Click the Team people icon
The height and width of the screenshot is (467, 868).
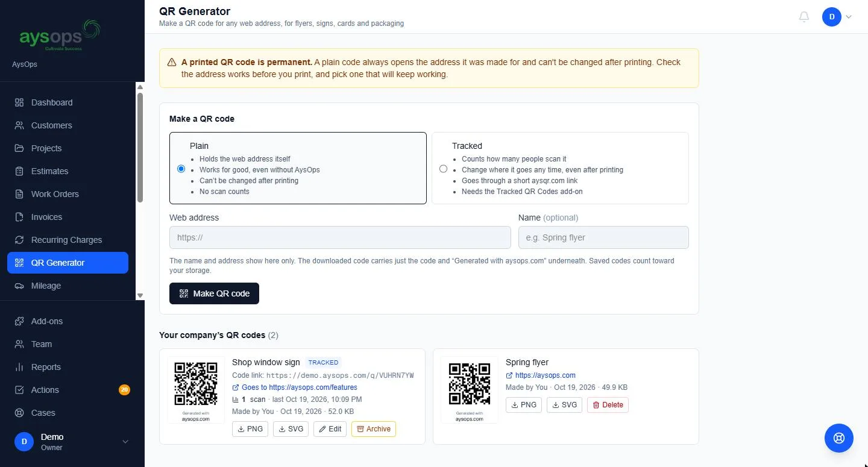tap(19, 344)
